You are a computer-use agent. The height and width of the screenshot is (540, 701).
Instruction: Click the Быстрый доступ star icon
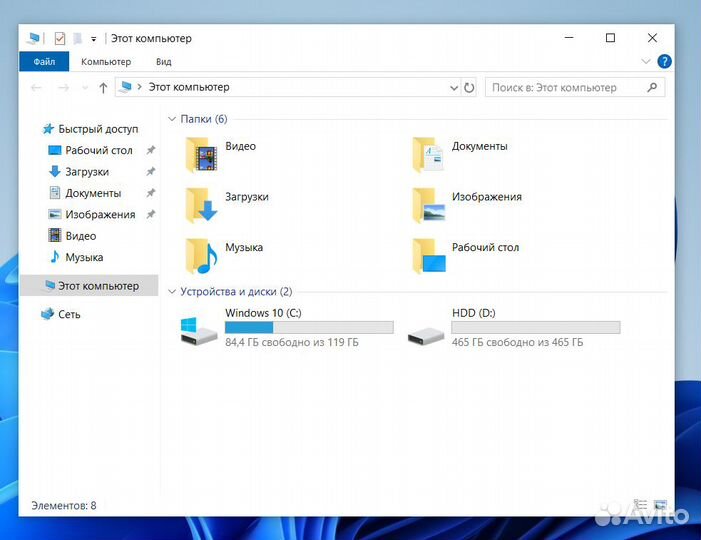coord(48,129)
